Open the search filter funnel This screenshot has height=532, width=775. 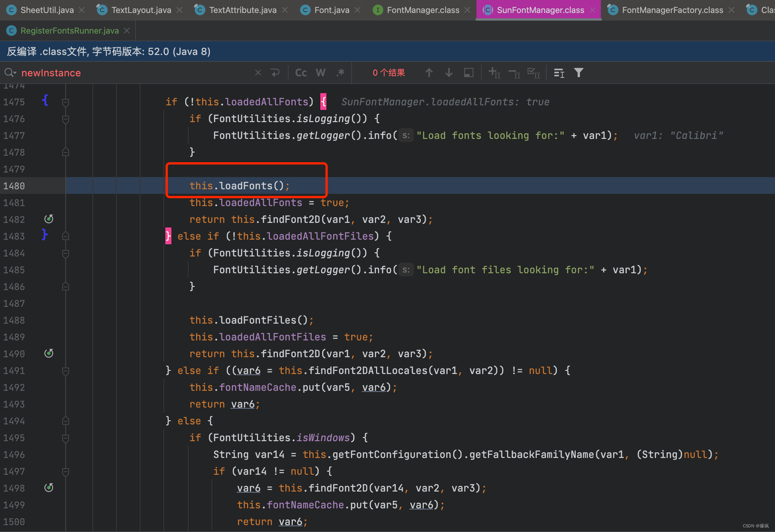[x=579, y=73]
